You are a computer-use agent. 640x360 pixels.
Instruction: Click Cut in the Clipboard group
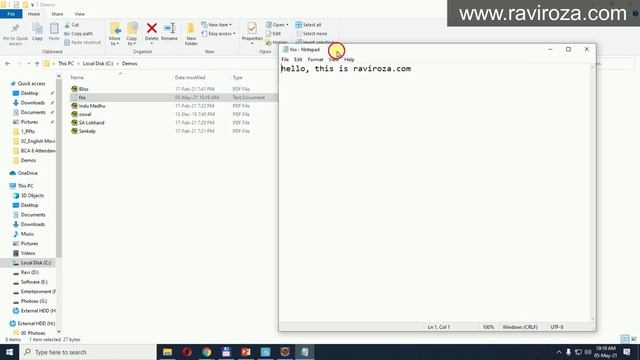pos(72,25)
